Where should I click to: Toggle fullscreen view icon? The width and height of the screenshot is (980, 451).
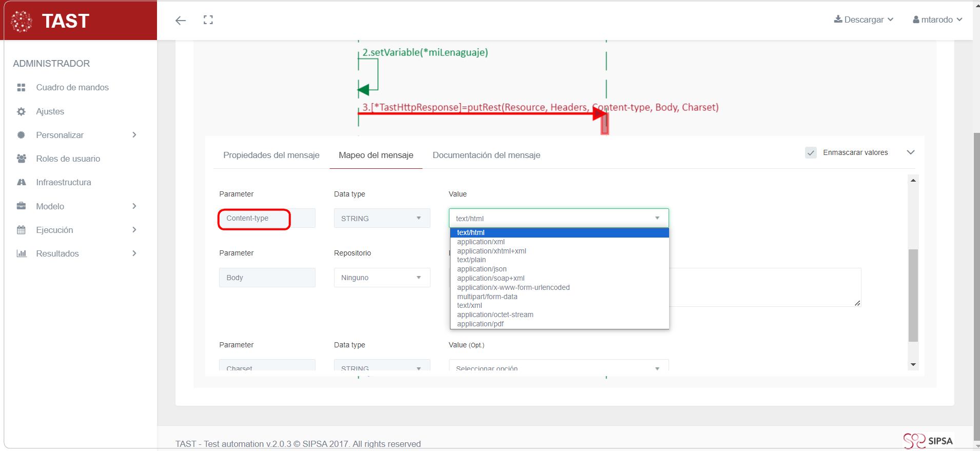point(208,20)
